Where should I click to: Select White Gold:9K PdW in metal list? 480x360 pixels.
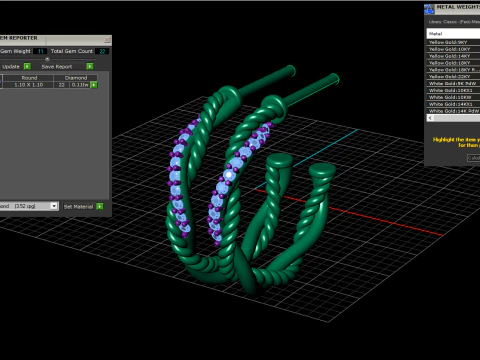(x=453, y=84)
